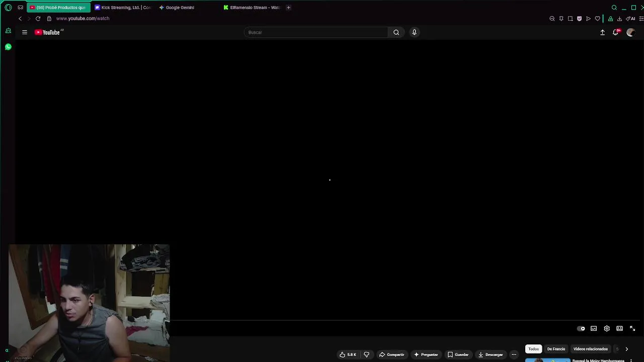
Task: Open the sidebar AI assistant icon
Action: pos(8,31)
